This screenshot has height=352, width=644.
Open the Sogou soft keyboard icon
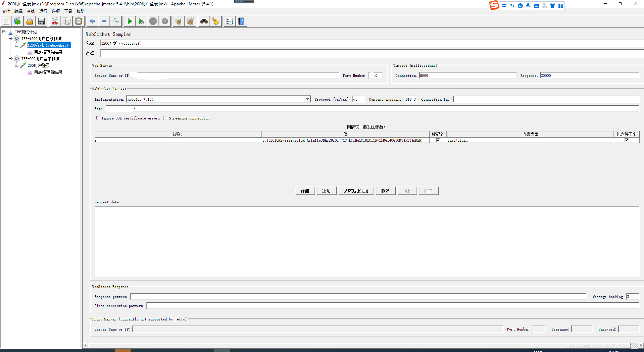pos(536,6)
